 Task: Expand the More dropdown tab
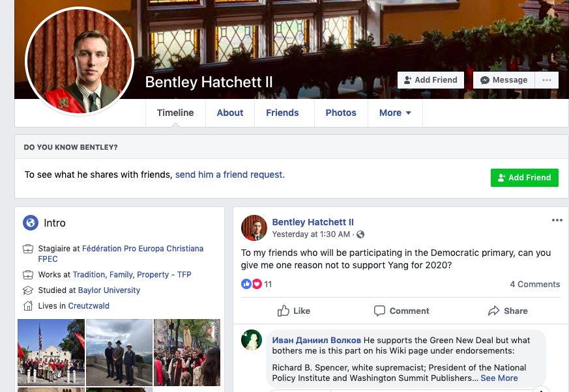pyautogui.click(x=395, y=113)
